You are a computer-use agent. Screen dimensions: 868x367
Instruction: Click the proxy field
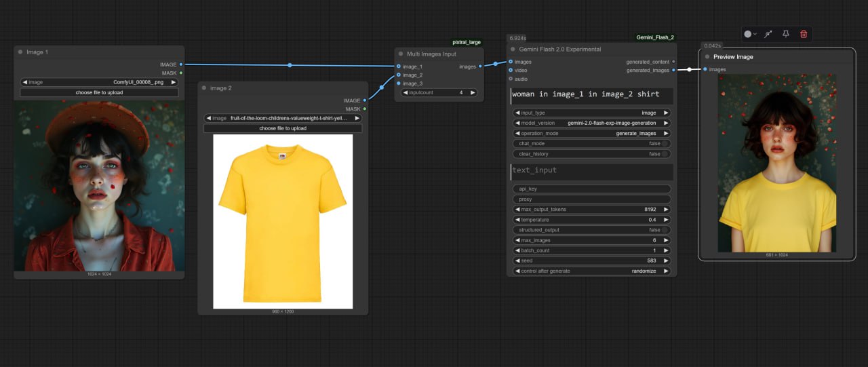tap(592, 199)
